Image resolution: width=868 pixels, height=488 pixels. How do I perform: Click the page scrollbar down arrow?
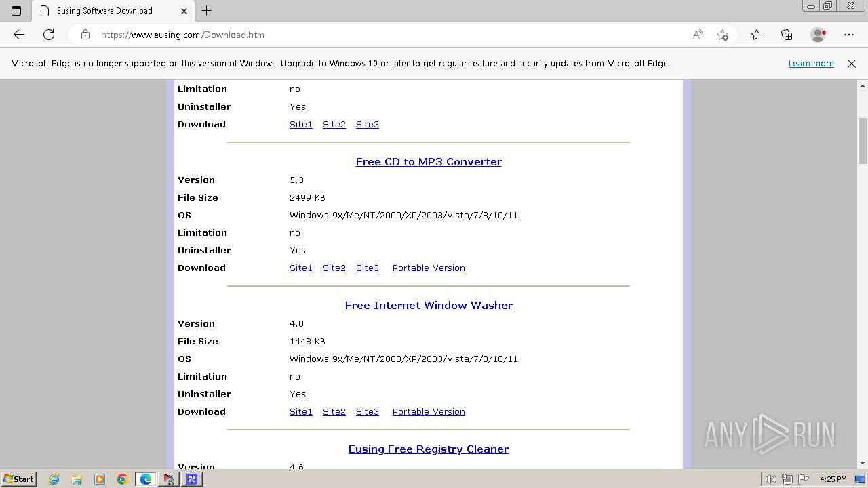click(x=863, y=463)
